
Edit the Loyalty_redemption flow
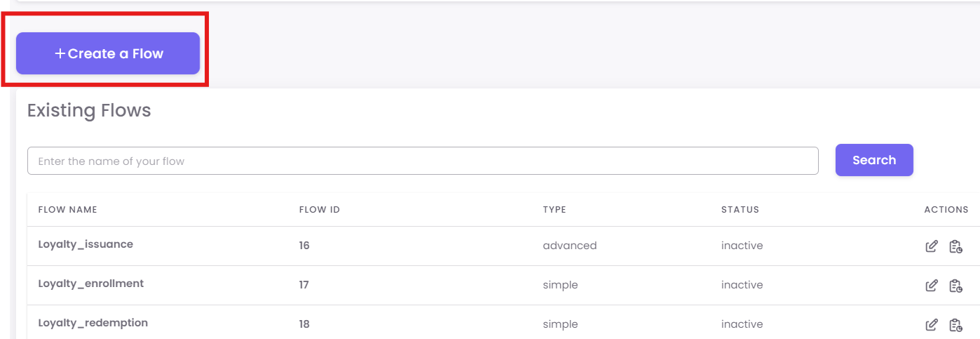click(932, 325)
